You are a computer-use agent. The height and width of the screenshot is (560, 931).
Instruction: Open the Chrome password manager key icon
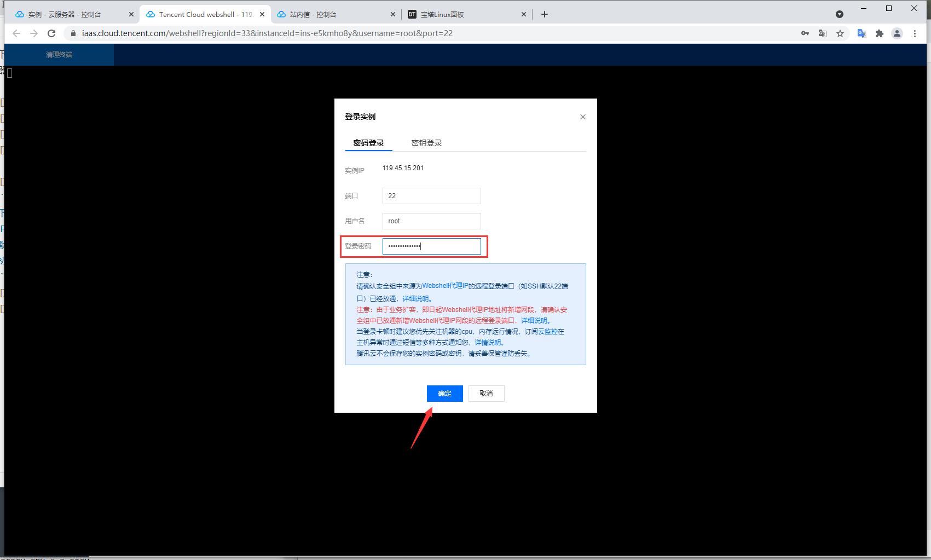[805, 33]
